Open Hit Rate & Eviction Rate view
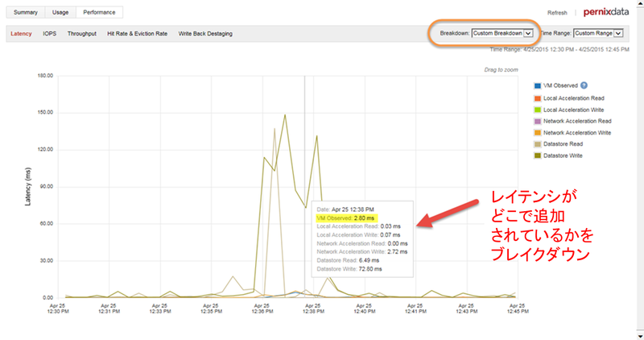 (x=137, y=34)
